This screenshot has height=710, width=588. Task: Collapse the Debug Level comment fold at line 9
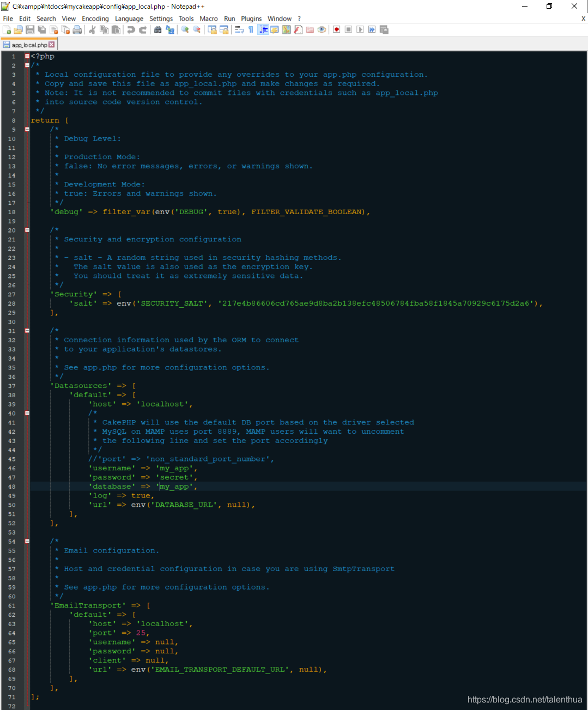tap(27, 129)
